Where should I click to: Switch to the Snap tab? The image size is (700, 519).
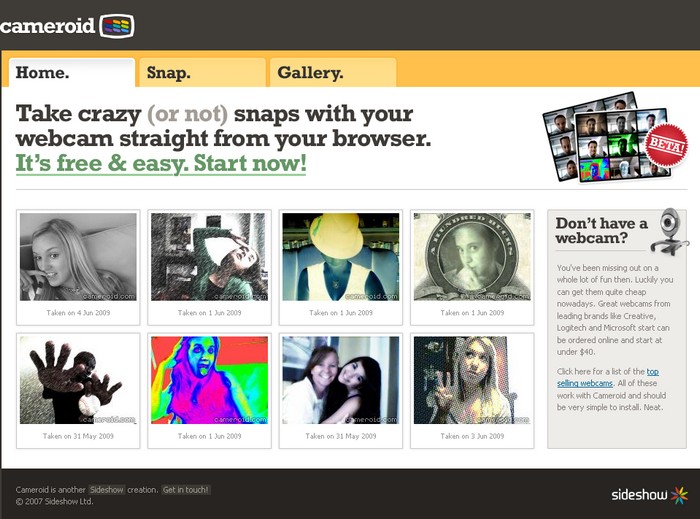[x=202, y=72]
